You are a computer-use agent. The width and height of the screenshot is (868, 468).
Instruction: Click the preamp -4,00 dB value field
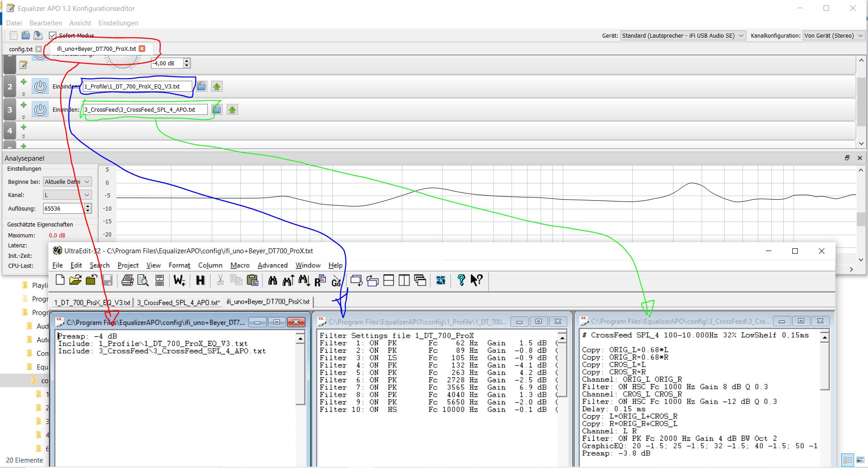pyautogui.click(x=167, y=64)
